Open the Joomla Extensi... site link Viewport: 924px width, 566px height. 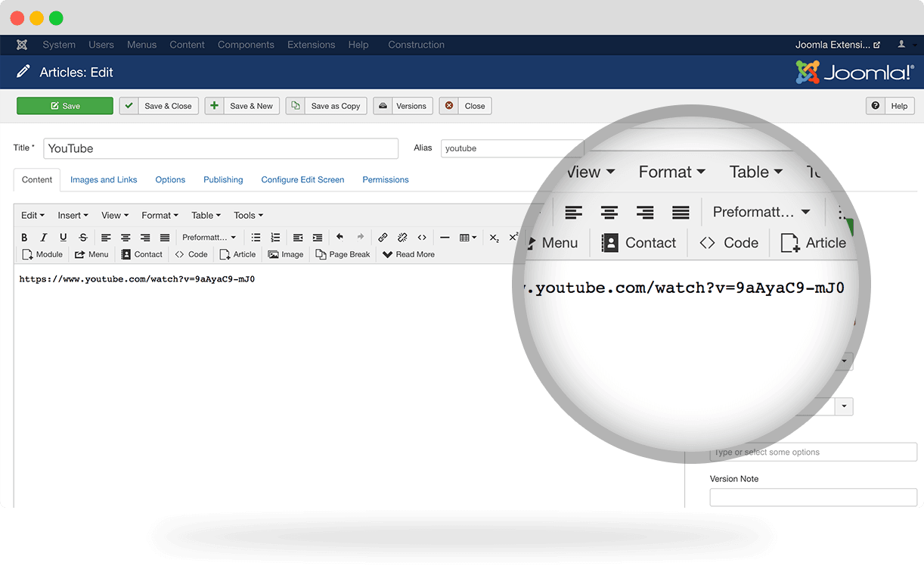click(x=838, y=45)
